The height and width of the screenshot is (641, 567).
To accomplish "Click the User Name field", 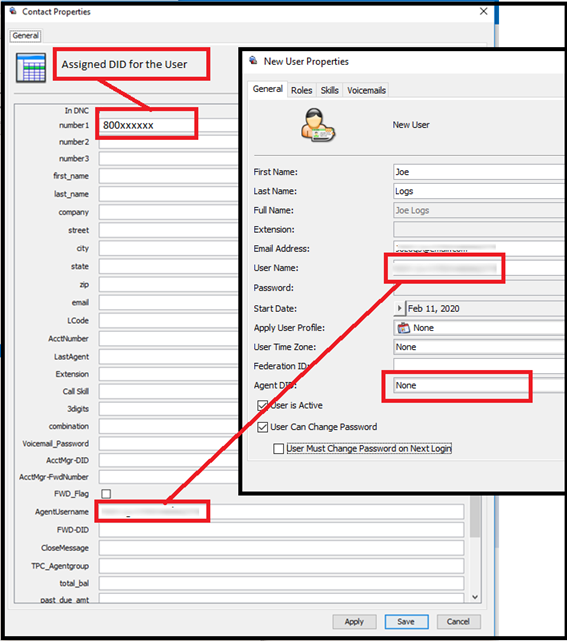I will (x=479, y=268).
